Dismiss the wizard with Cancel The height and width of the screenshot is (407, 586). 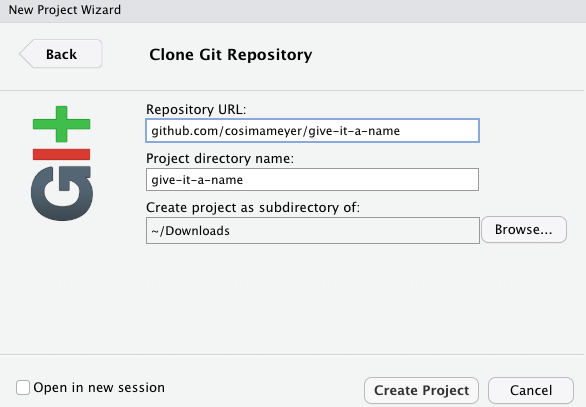pyautogui.click(x=531, y=390)
